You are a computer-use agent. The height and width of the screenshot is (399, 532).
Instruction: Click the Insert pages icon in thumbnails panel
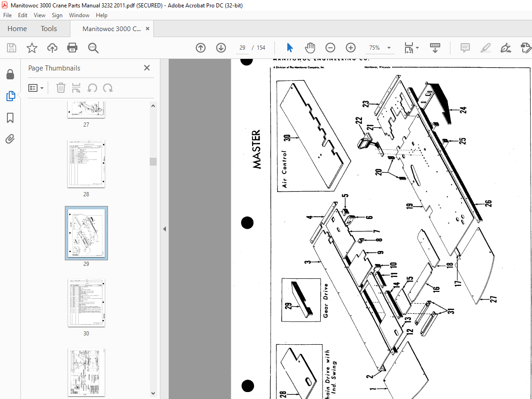tap(76, 88)
